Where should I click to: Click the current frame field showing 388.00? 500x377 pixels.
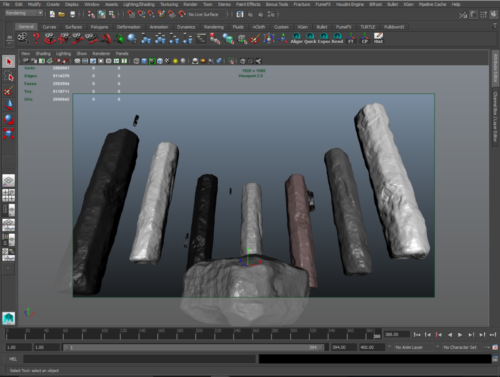pos(396,334)
